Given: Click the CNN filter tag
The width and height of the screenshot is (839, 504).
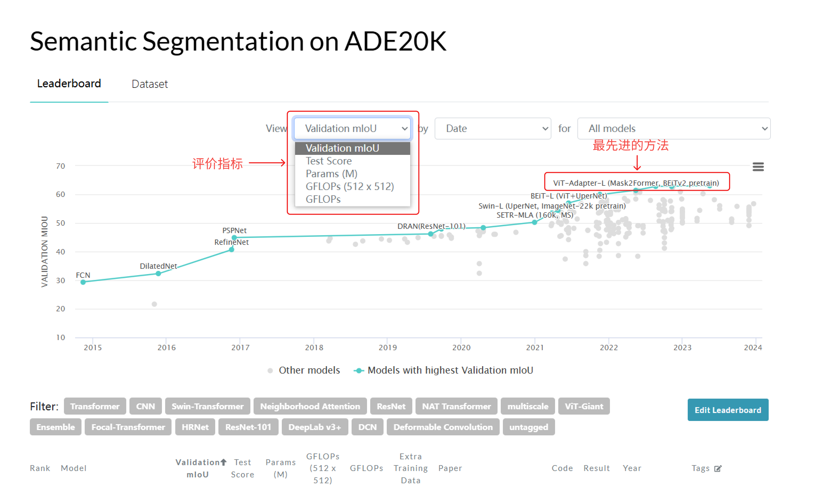Looking at the screenshot, I should pos(145,407).
